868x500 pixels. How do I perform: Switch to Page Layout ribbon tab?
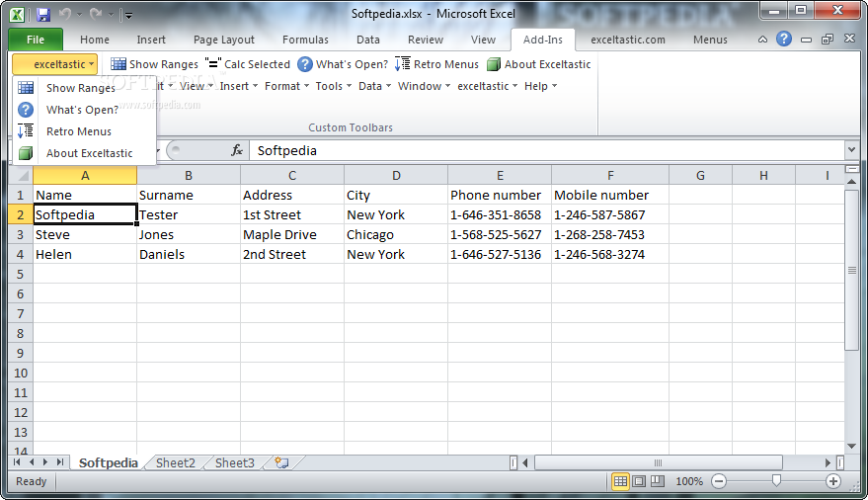[x=223, y=40]
